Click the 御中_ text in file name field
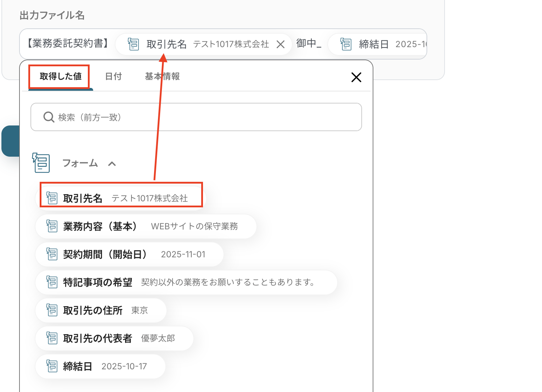Viewport: 542px width, 392px height. coord(309,43)
